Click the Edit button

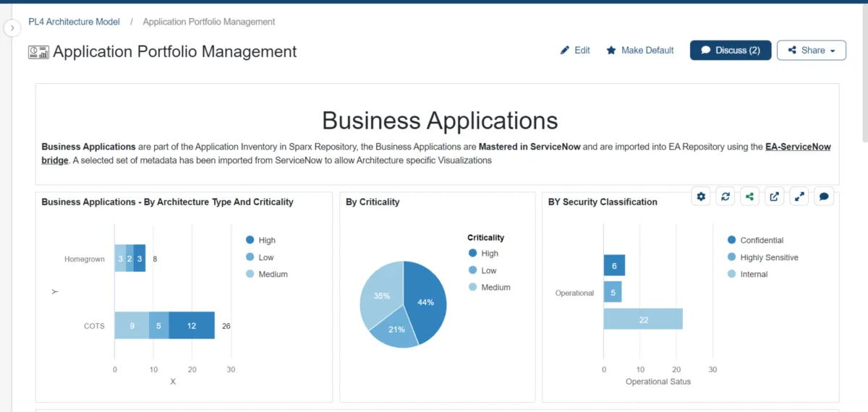[575, 51]
